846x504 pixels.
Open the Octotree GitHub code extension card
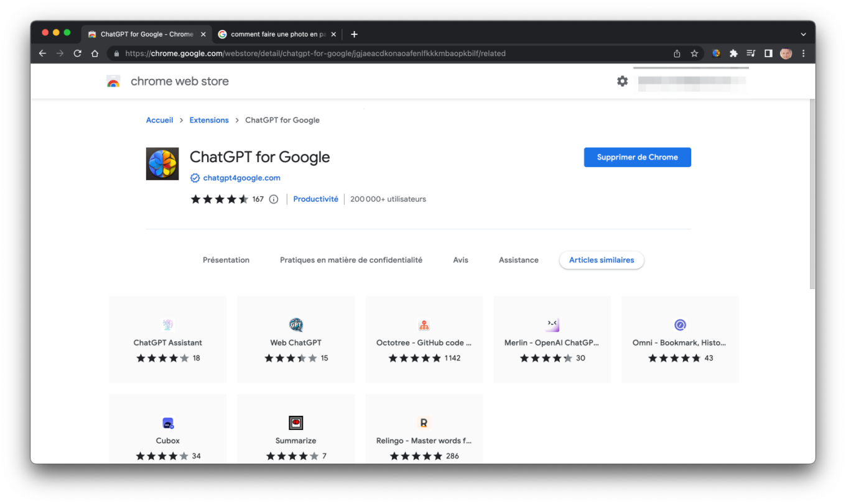coord(424,339)
